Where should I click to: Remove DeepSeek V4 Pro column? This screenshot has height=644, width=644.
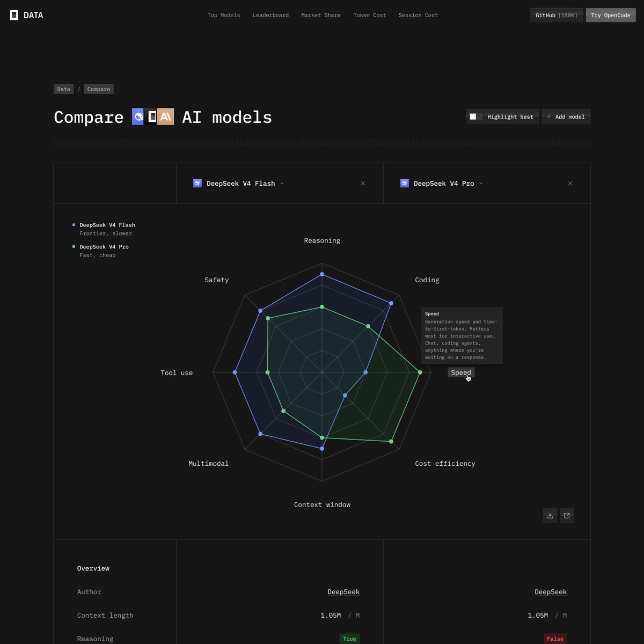tap(570, 184)
